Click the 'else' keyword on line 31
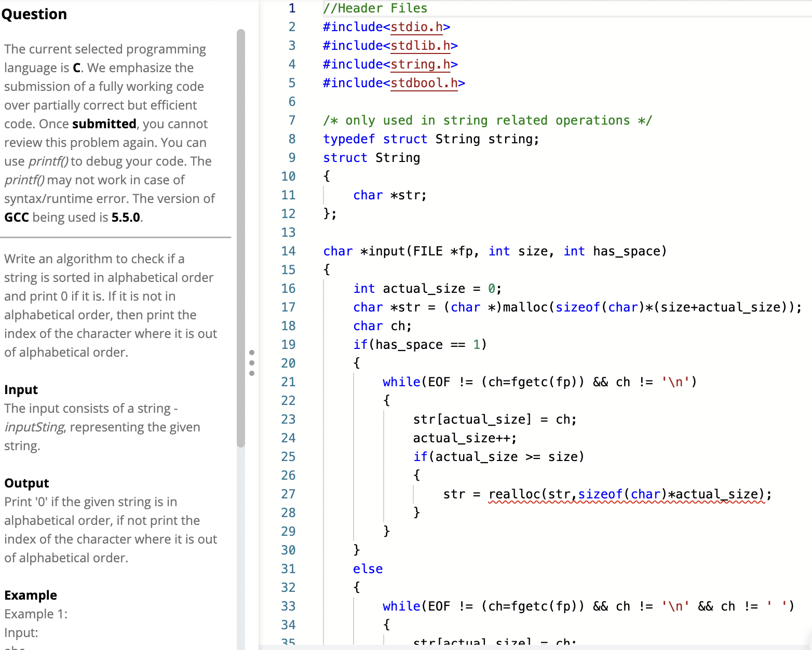The image size is (812, 650). [368, 569]
